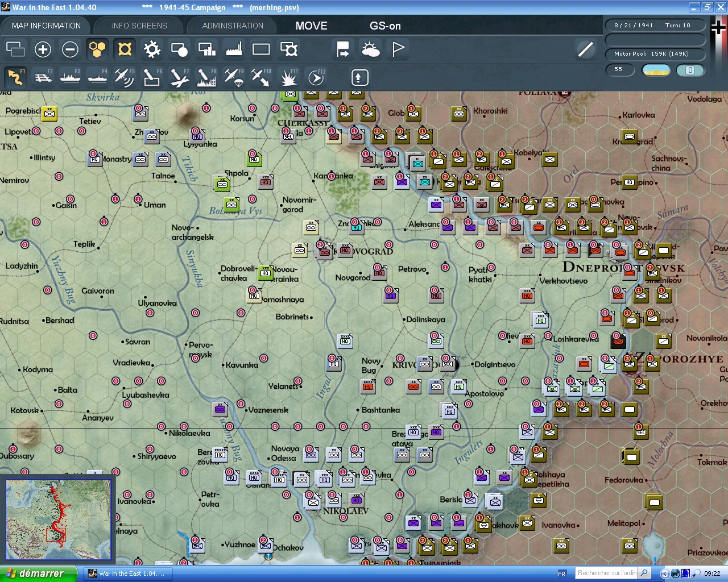Viewport: 728px width, 582px height.
Task: Select the F5 air recon icon
Action: click(x=125, y=77)
